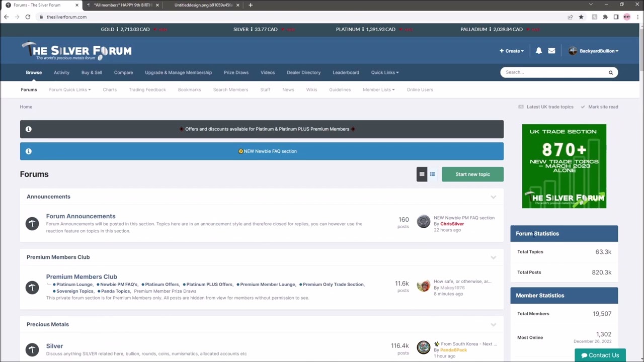Switch to the Untitleddesign.png tab
The image size is (644, 362).
pos(203,5)
